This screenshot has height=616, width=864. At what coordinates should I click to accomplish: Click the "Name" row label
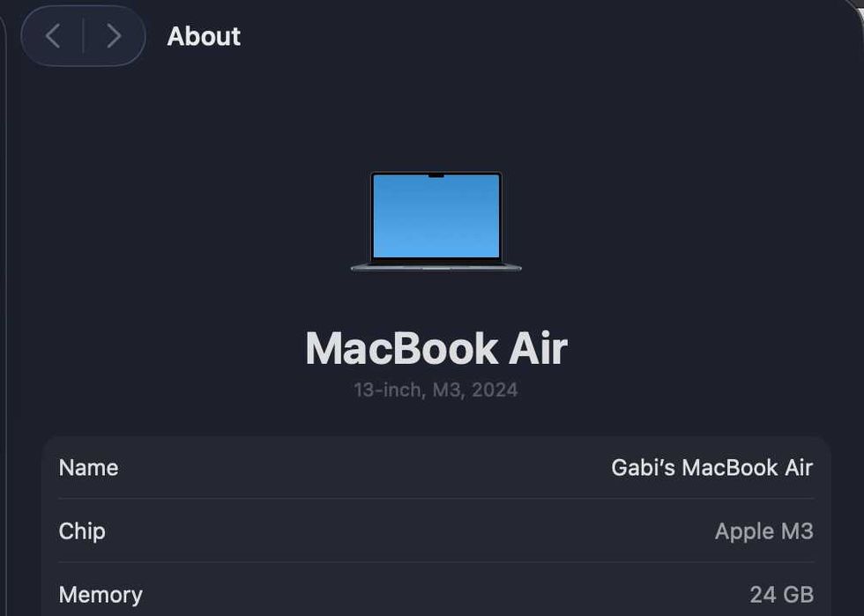89,468
